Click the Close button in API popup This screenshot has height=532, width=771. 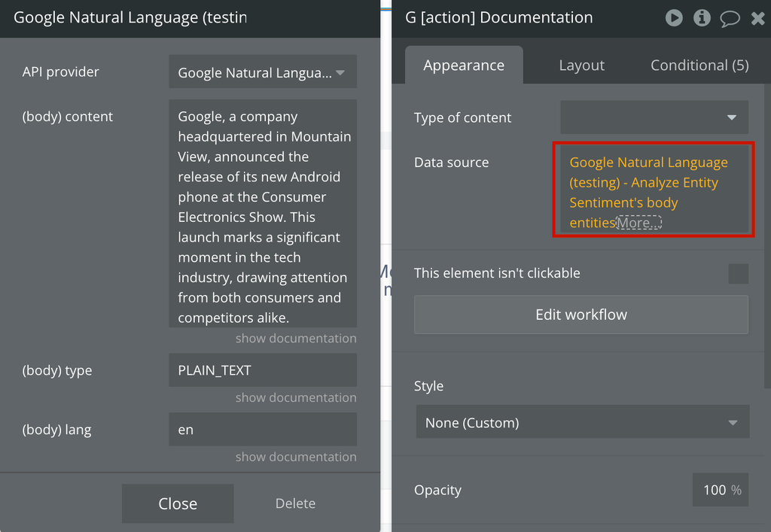click(178, 503)
